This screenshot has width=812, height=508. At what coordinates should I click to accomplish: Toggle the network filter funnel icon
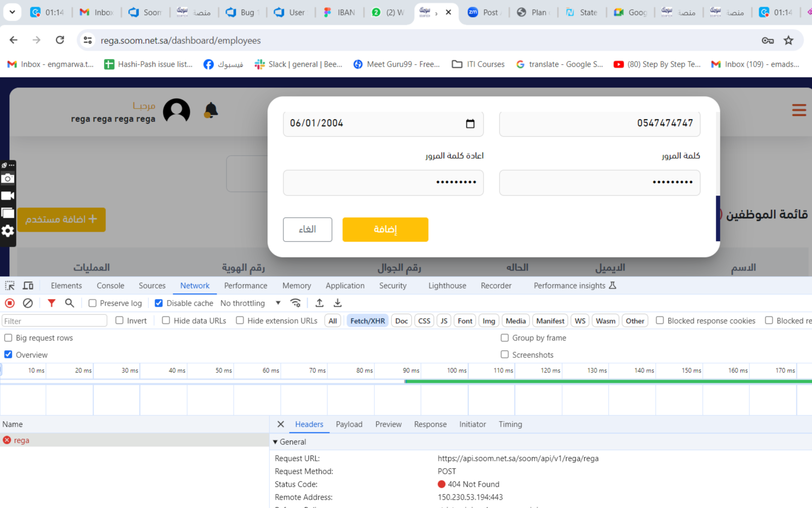pos(51,303)
